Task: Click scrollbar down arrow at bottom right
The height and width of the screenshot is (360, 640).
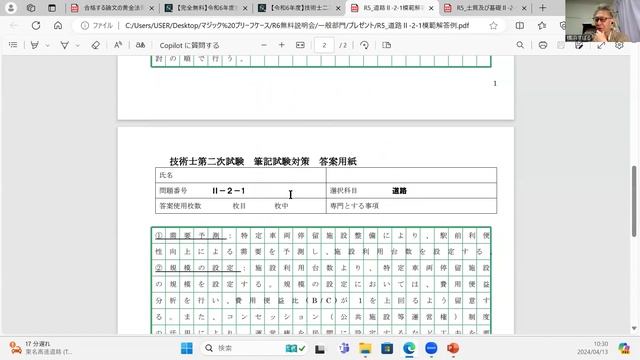Action: click(634, 328)
